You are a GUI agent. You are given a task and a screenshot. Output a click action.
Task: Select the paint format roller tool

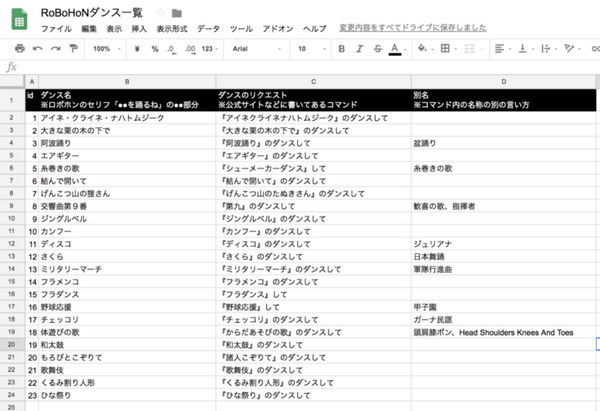(x=71, y=47)
